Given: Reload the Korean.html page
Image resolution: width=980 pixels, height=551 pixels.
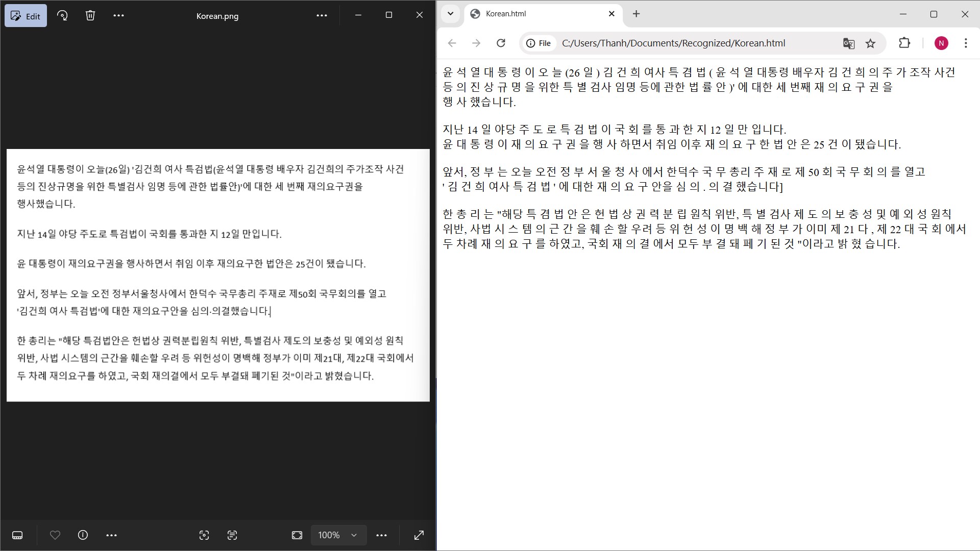Looking at the screenshot, I should (501, 43).
